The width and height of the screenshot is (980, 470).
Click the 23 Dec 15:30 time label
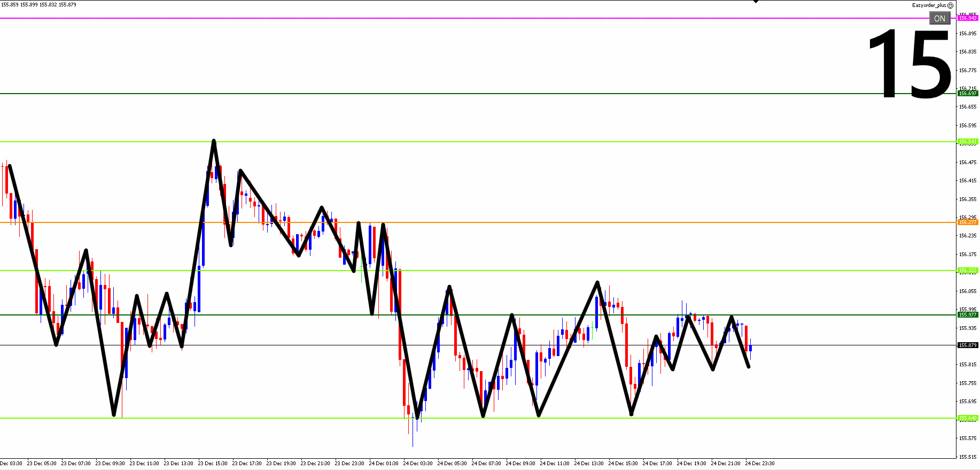pos(213,464)
